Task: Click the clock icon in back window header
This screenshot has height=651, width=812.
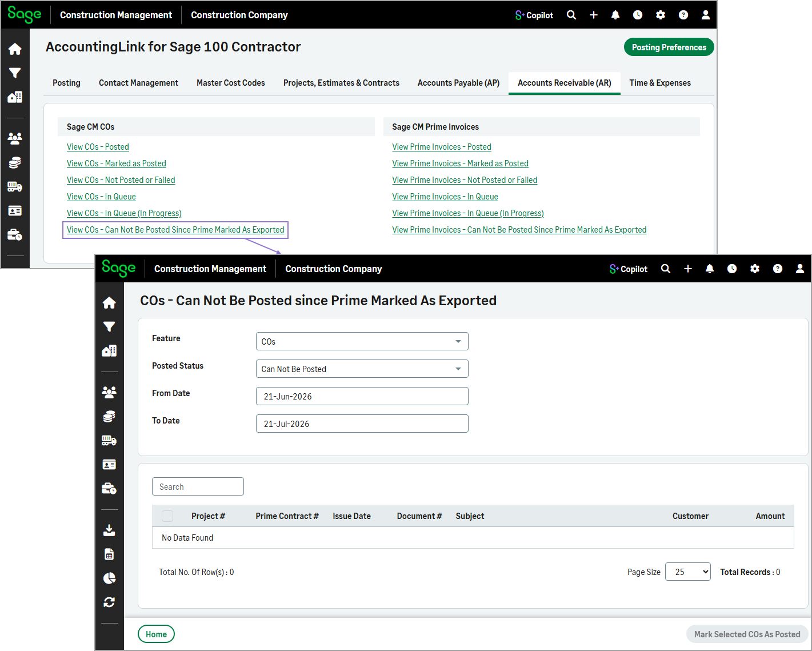Action: 638,15
